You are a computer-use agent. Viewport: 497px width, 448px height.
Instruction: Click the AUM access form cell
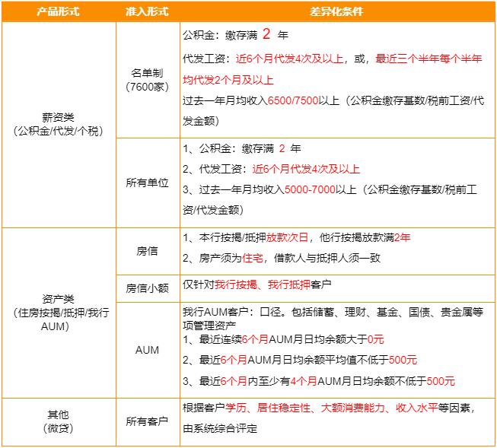[146, 350]
